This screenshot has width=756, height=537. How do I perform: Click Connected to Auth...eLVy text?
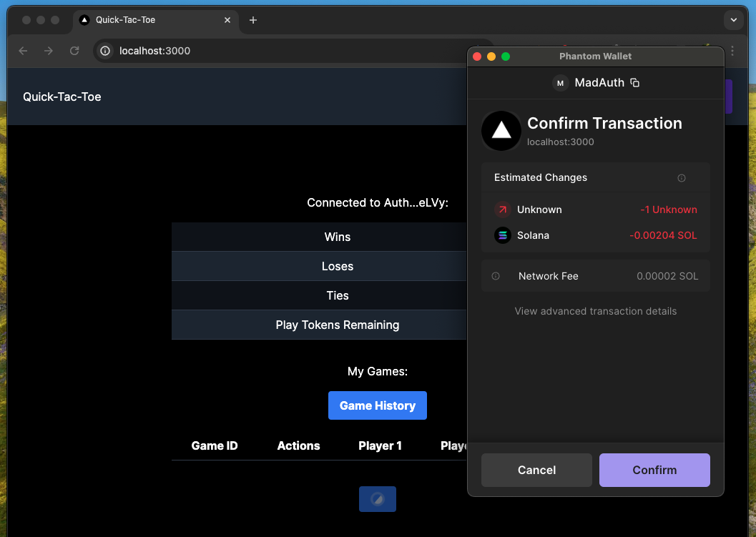[x=378, y=203]
